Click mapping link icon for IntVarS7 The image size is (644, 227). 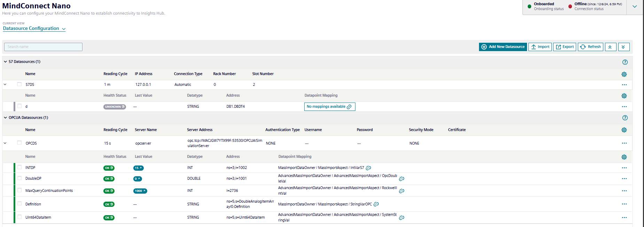coord(368,168)
